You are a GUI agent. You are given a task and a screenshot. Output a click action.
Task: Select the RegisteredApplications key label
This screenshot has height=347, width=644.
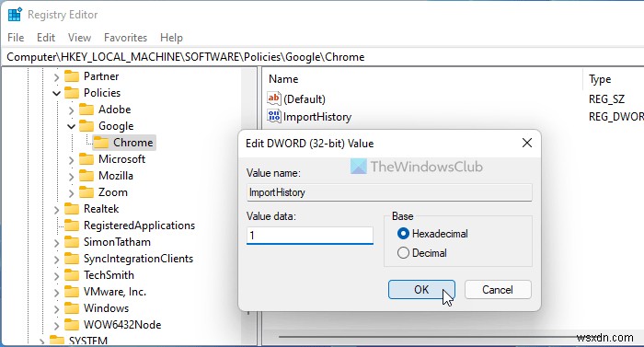(x=139, y=226)
